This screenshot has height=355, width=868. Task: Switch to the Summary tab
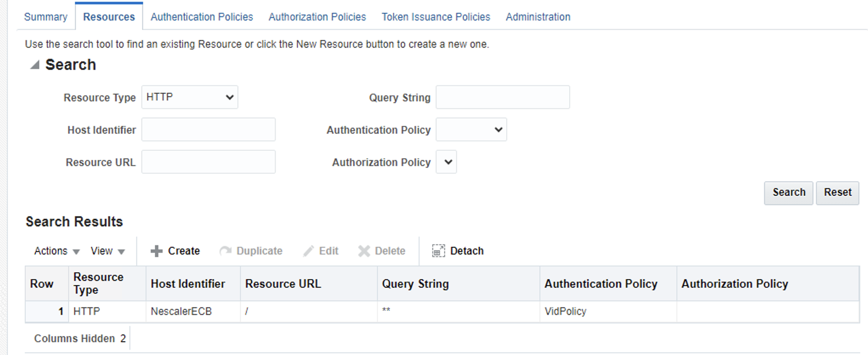46,17
